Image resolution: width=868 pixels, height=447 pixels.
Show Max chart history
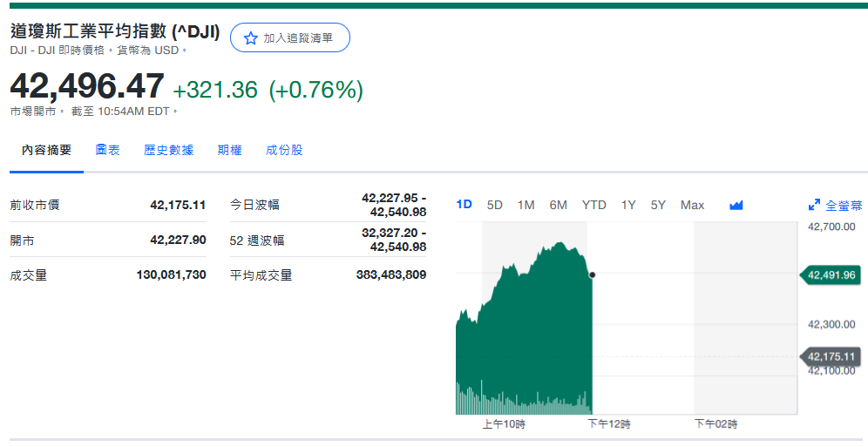pyautogui.click(x=692, y=205)
